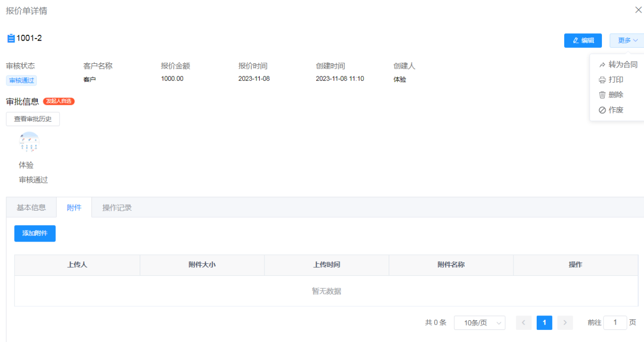Select the 附件 tab
644x342 pixels.
(x=74, y=207)
